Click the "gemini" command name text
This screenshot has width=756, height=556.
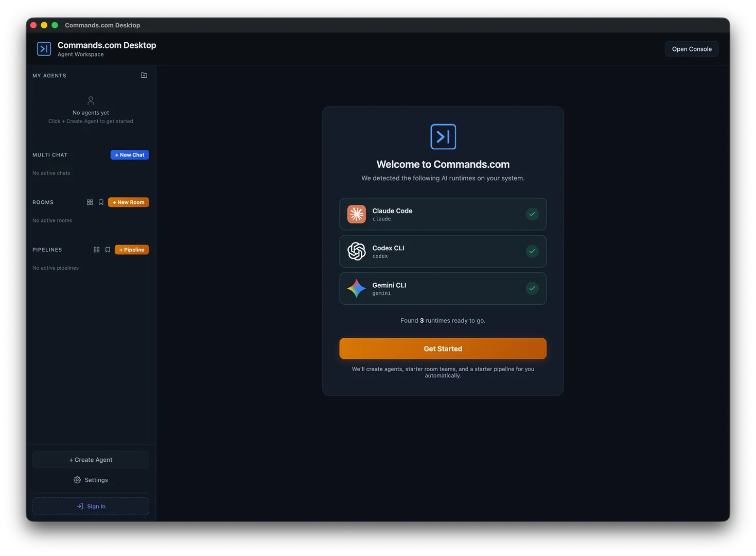point(381,293)
